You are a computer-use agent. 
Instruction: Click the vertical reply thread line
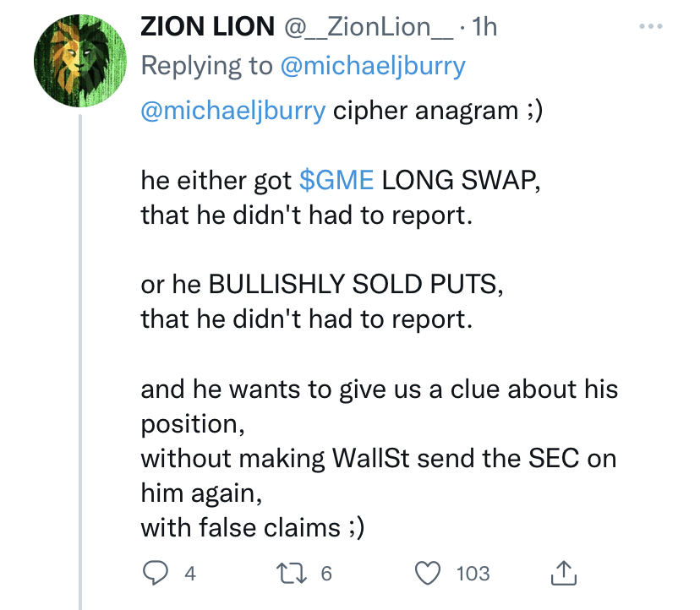click(x=80, y=355)
